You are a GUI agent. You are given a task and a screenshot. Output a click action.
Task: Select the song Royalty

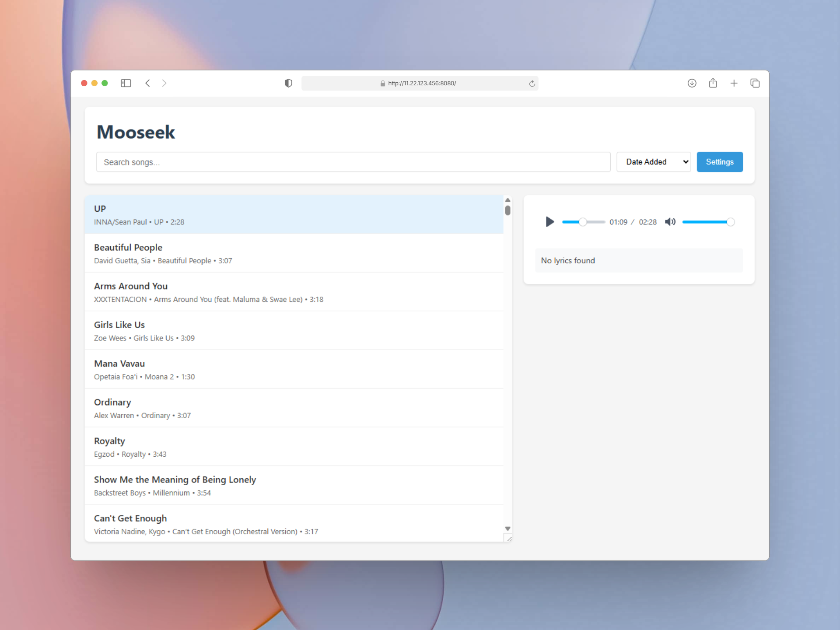coord(294,447)
